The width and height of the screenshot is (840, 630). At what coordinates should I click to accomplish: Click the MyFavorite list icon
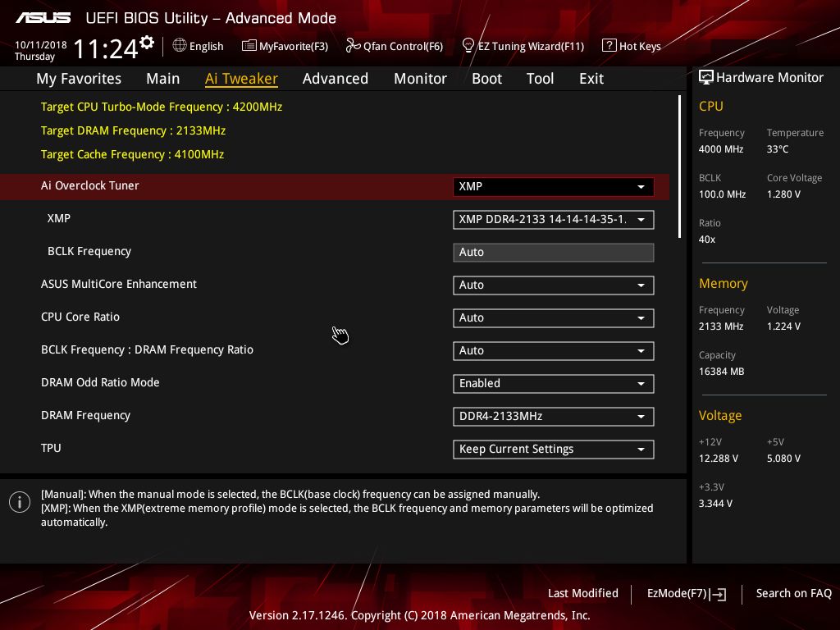pyautogui.click(x=249, y=46)
